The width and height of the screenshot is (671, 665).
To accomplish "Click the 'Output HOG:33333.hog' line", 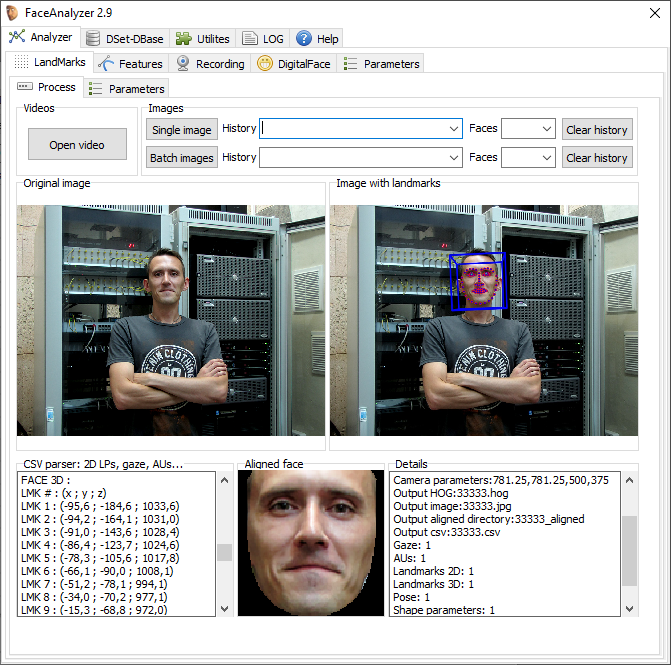I will 451,493.
